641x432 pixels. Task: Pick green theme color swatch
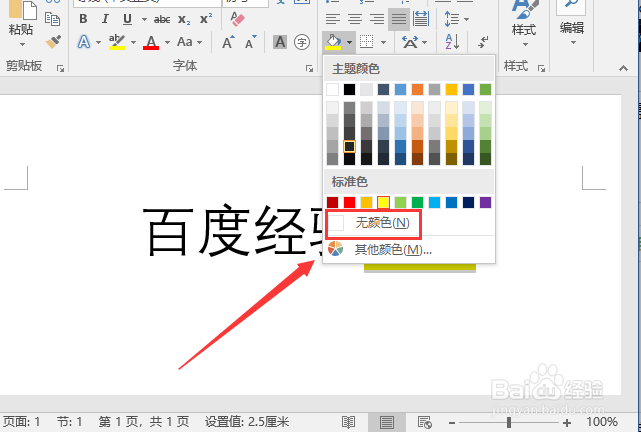485,90
